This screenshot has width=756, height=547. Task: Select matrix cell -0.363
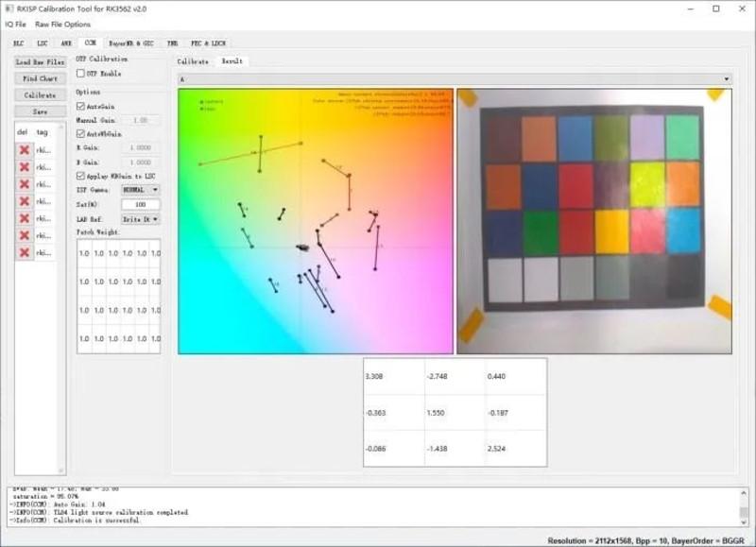click(394, 413)
